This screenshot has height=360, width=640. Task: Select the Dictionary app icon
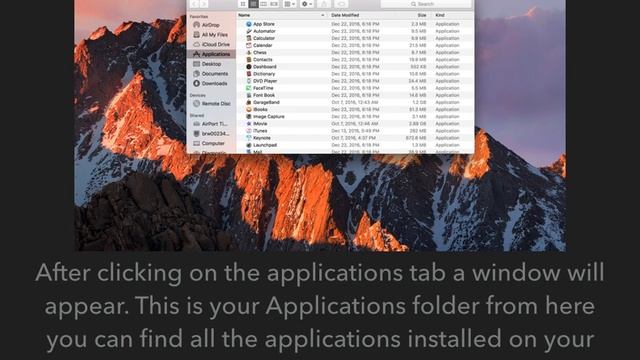point(249,74)
